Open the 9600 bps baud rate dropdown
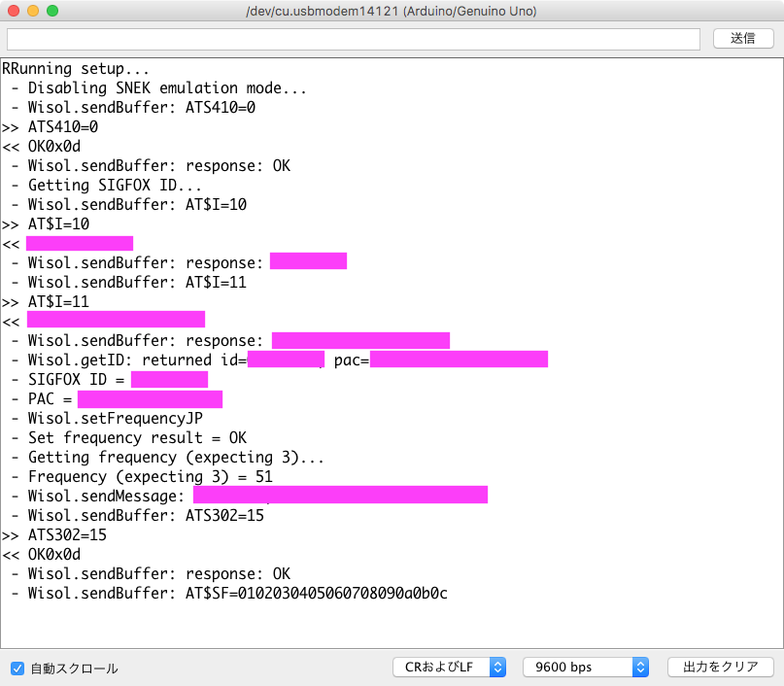This screenshot has width=784, height=686. 586,667
